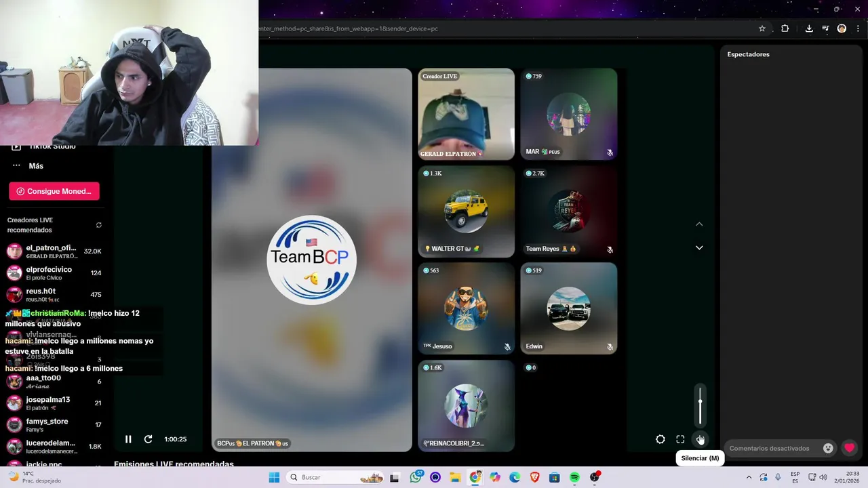Open lucerodelam recommended live creator
868x488 pixels.
(x=54, y=447)
